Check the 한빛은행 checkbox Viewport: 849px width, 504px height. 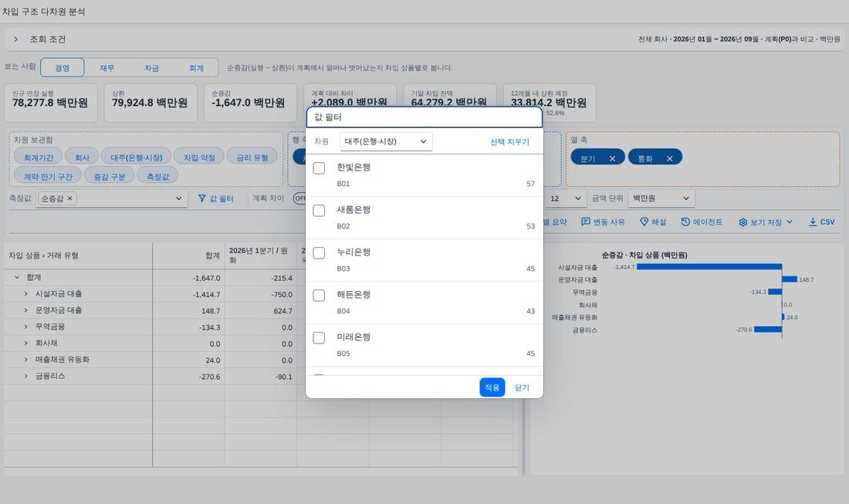tap(319, 167)
